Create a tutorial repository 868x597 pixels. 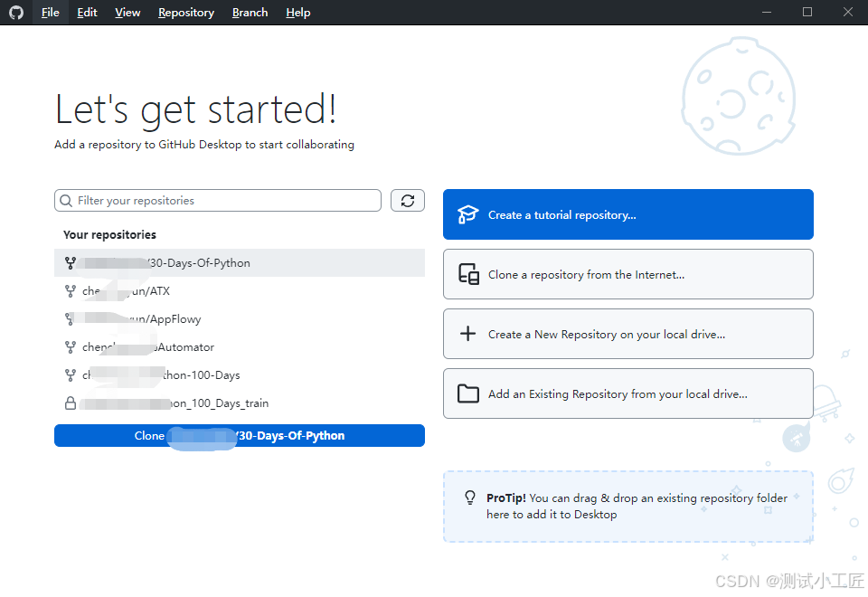point(627,214)
